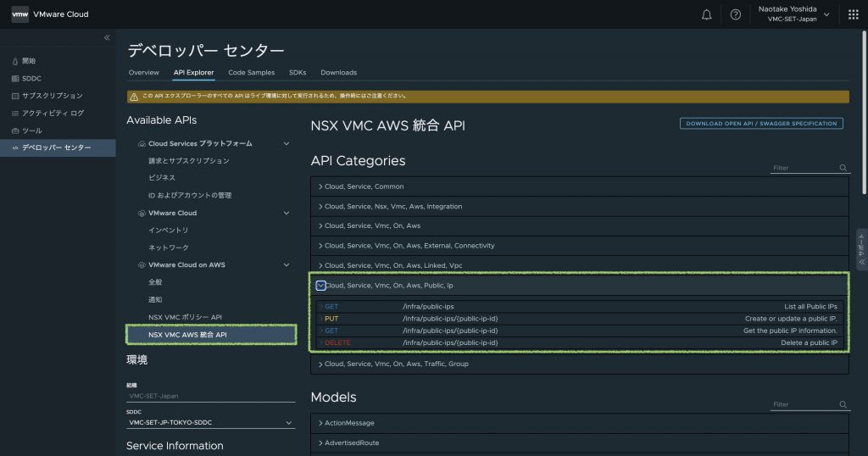Collapse the Public, Ip API category
The image size is (868, 456).
tap(321, 286)
